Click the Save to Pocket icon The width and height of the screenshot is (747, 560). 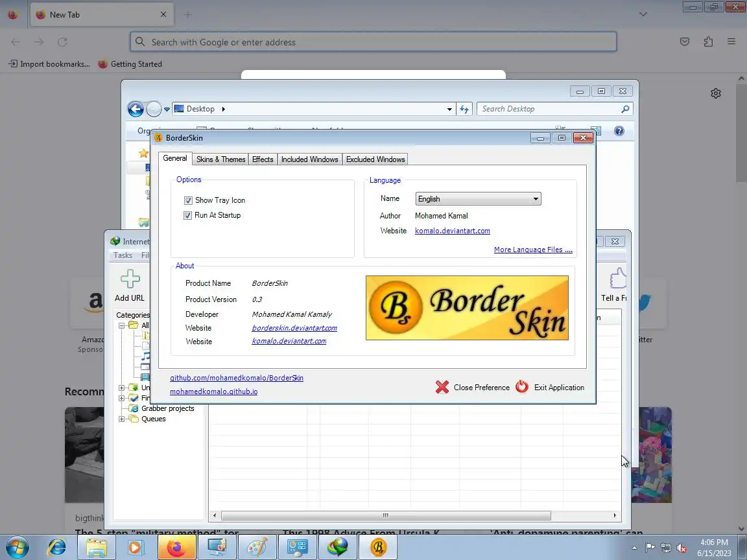point(685,42)
